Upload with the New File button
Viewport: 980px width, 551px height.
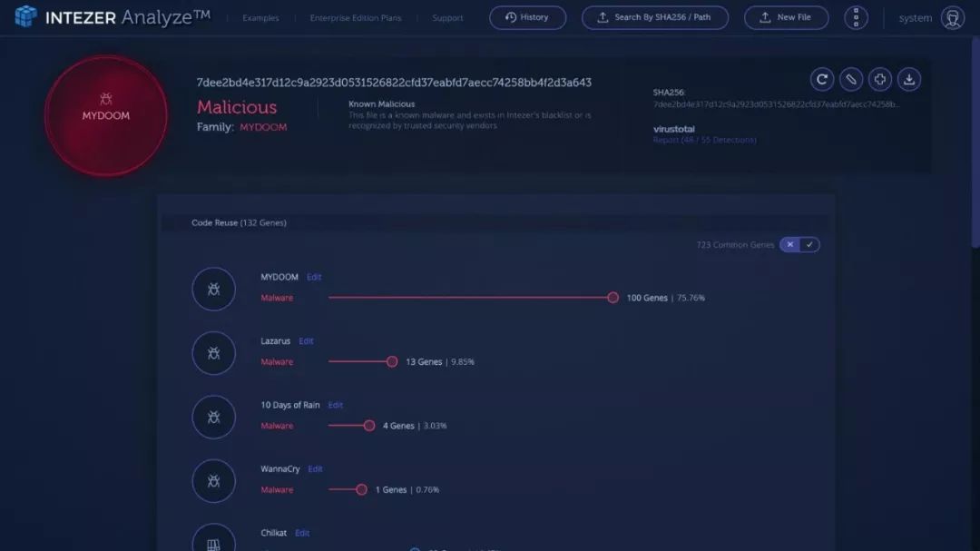coord(786,17)
